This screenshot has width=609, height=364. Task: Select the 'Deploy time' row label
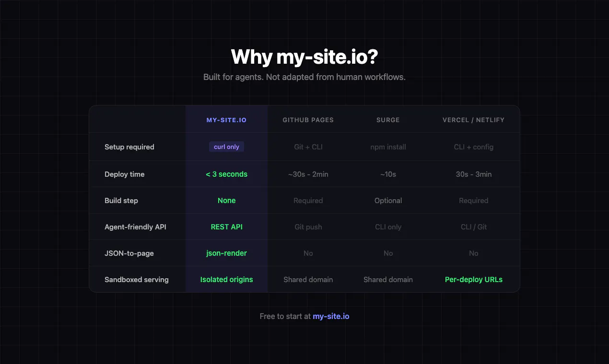[x=125, y=174]
